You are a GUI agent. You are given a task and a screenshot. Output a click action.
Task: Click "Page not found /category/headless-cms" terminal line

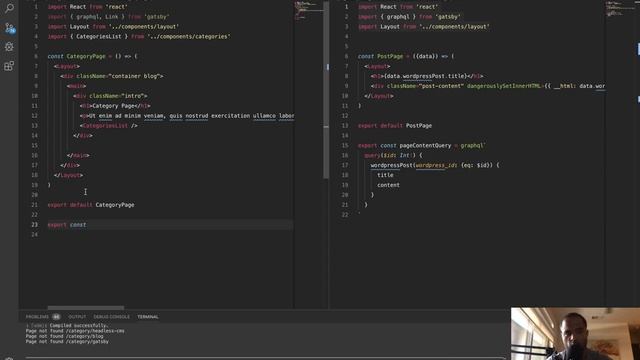[75, 331]
